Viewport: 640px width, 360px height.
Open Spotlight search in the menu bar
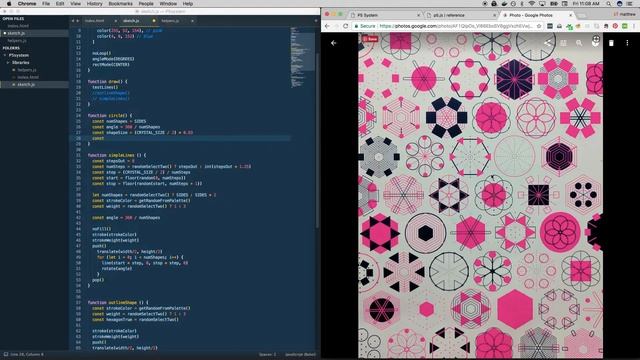[608, 4]
